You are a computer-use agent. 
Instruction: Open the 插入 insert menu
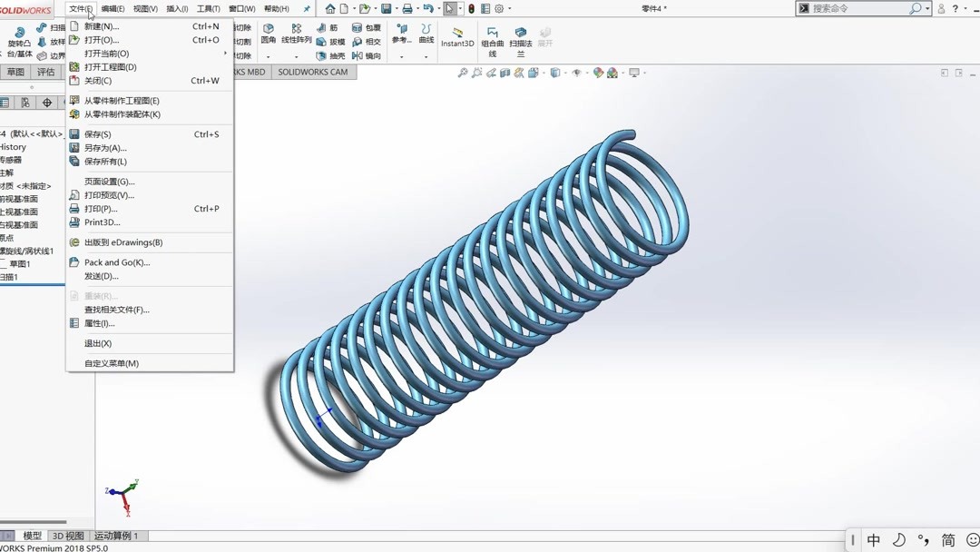(x=174, y=8)
